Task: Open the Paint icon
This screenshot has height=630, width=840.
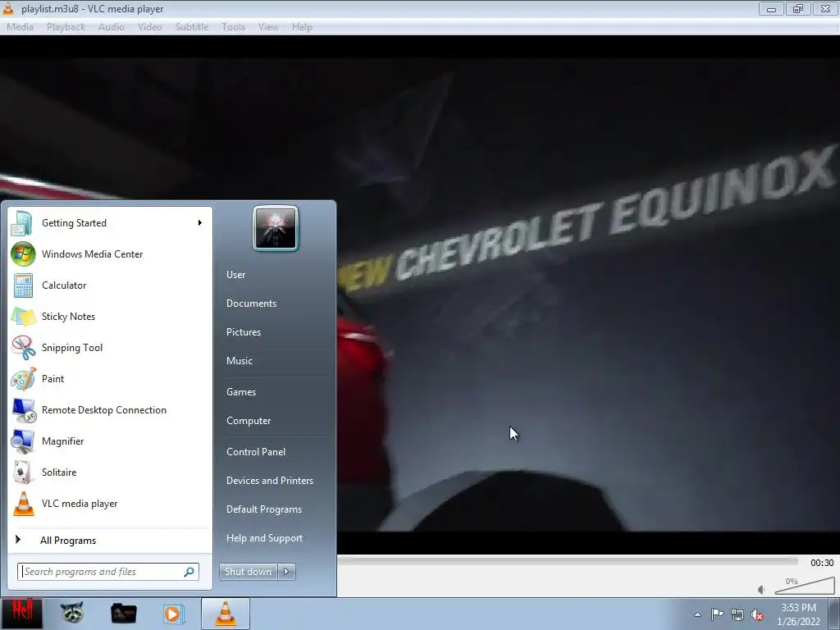Action: [23, 379]
